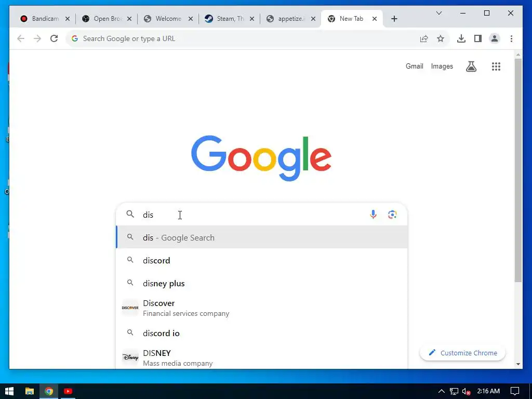Click the Chrome taskbar icon
Image resolution: width=532 pixels, height=399 pixels.
pyautogui.click(x=49, y=391)
